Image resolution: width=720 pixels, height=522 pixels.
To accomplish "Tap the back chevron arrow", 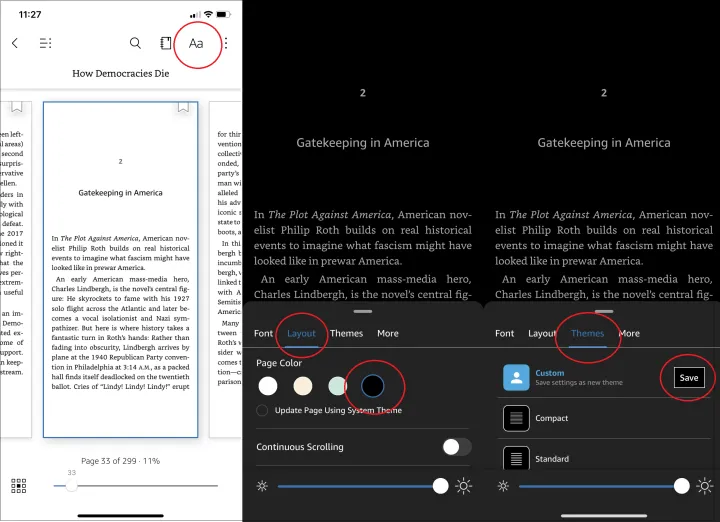I will [15, 43].
